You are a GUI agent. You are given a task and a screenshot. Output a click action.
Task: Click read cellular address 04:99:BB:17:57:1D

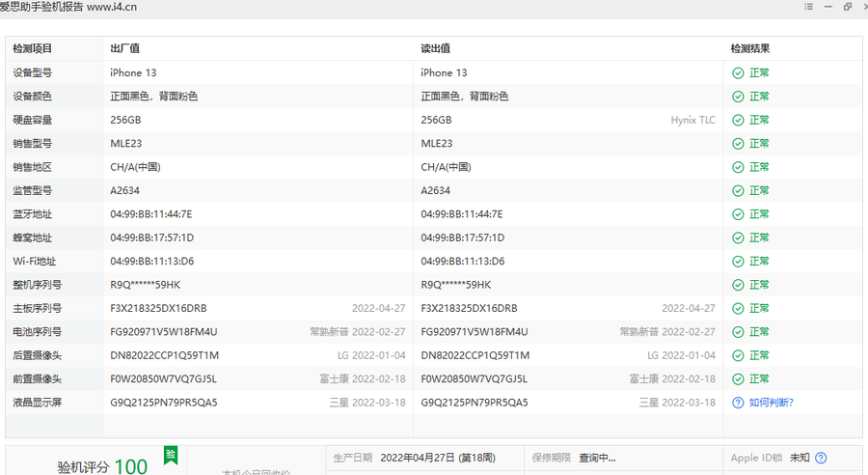tap(463, 237)
